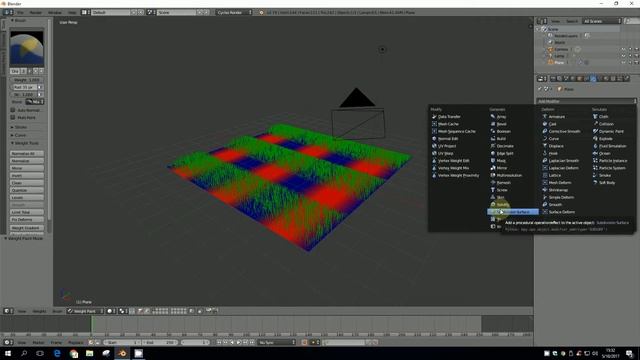This screenshot has height=360, width=640.
Task: Expand the Stroke panel
Action: (20, 127)
